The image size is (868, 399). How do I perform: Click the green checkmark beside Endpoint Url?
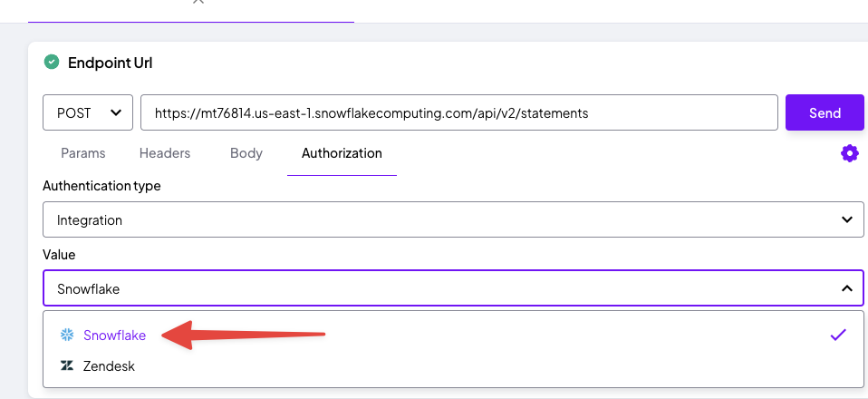pyautogui.click(x=52, y=62)
